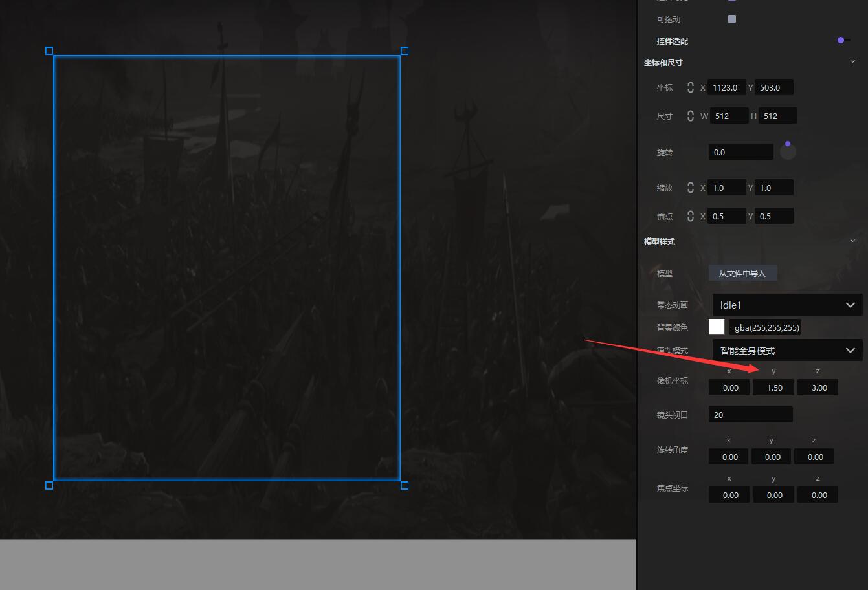Open the white 背景颜色 swatch
Image resolution: width=868 pixels, height=590 pixels.
click(717, 327)
